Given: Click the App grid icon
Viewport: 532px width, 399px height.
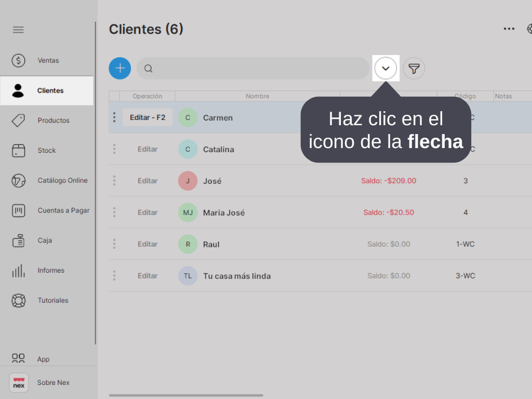Looking at the screenshot, I should [x=18, y=358].
